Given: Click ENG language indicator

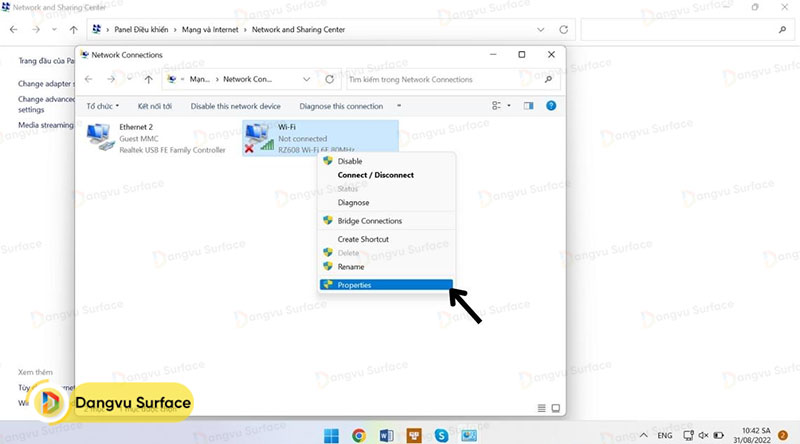Looking at the screenshot, I should pos(664,435).
